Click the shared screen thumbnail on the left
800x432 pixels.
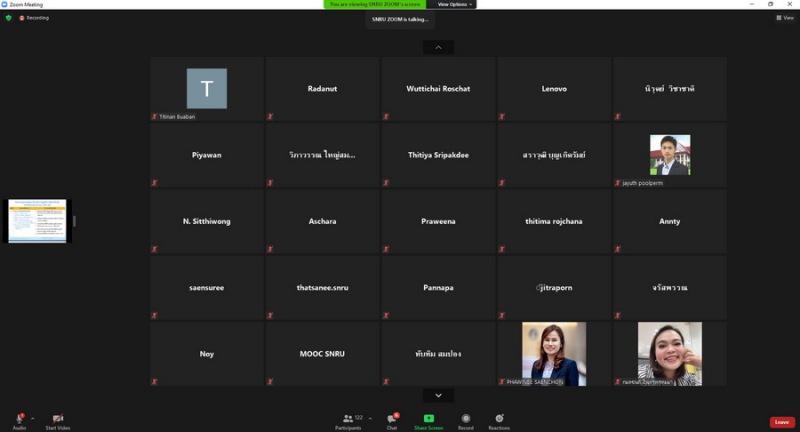(x=37, y=221)
